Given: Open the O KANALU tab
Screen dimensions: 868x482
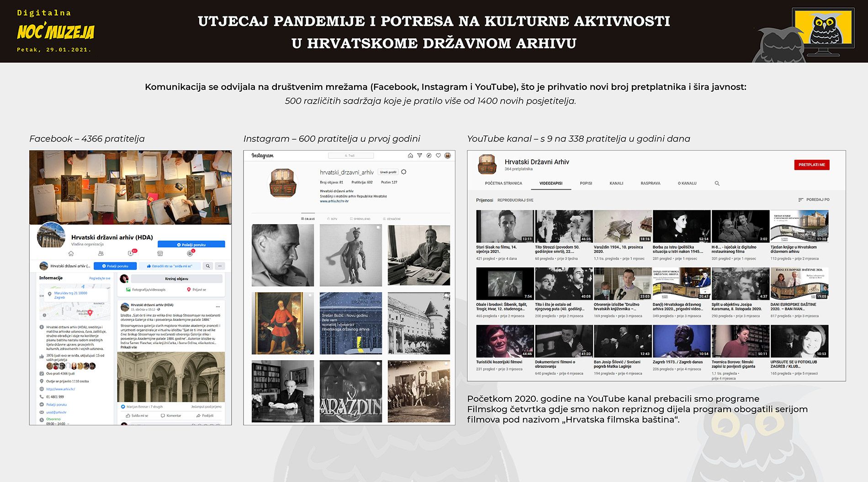Looking at the screenshot, I should 687,183.
